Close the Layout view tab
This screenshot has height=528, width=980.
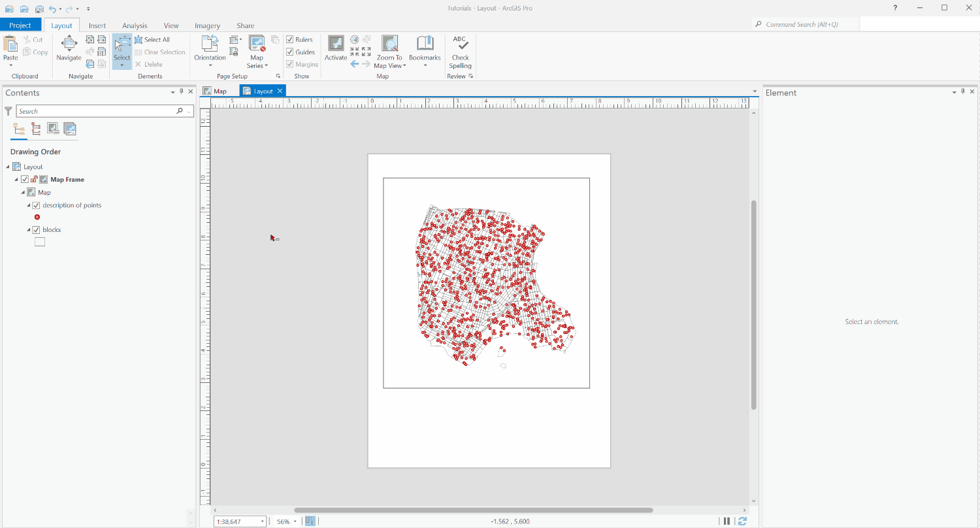coord(280,91)
